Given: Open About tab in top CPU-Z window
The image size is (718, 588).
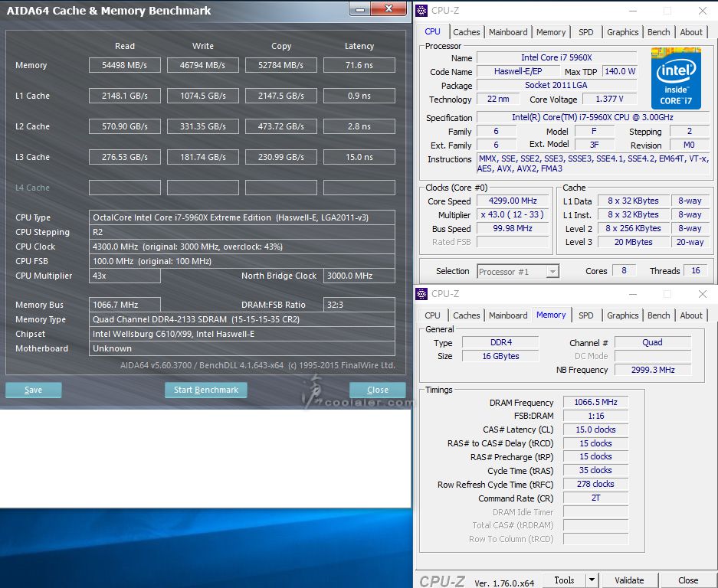Looking at the screenshot, I should (x=691, y=32).
